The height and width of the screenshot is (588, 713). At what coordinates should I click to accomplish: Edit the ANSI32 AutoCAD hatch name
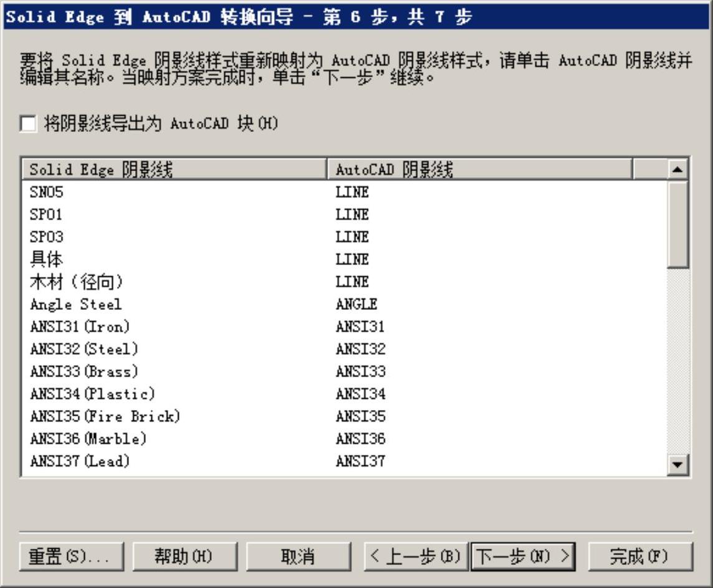pos(360,349)
